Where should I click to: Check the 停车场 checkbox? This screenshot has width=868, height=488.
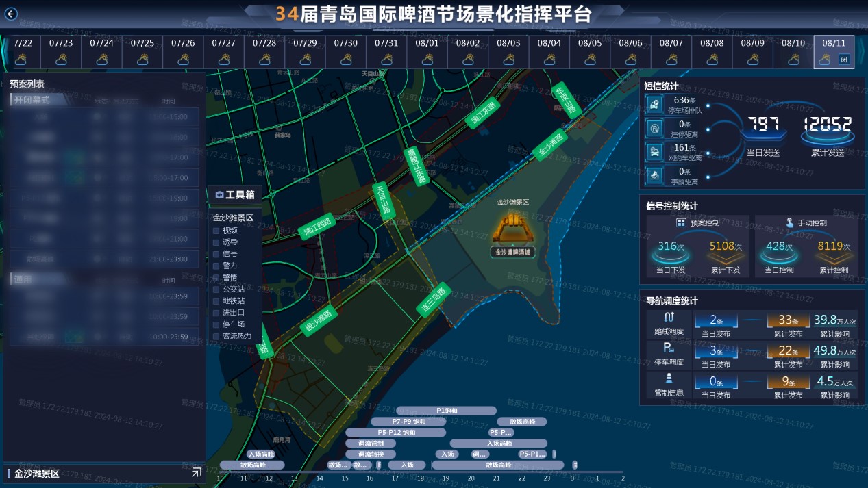coord(216,324)
